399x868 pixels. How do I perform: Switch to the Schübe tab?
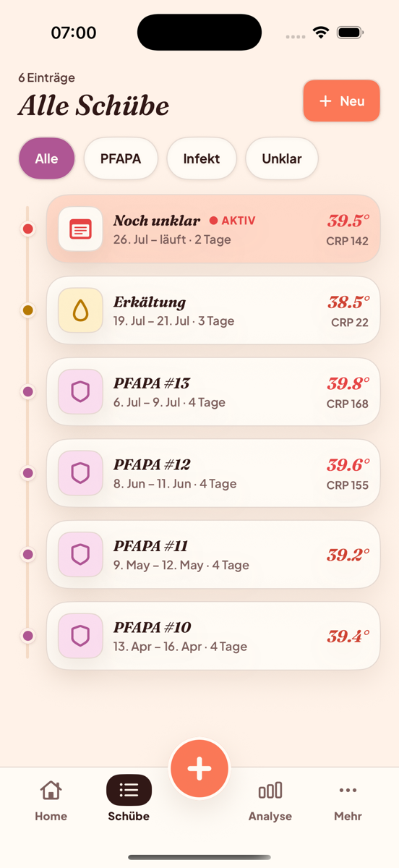pos(129,799)
